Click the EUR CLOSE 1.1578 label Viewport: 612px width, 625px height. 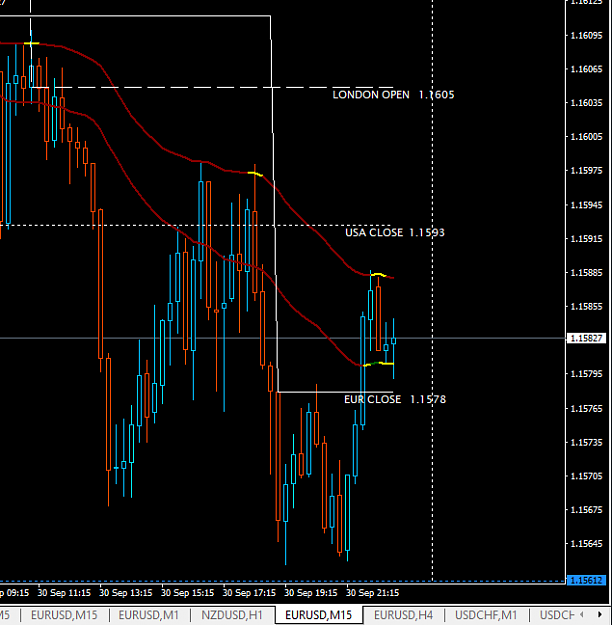pos(395,399)
